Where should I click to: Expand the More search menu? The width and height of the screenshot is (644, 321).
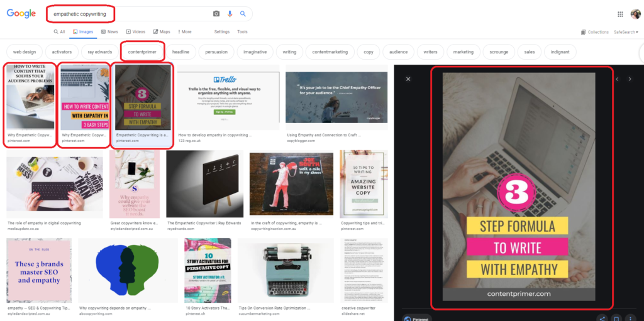184,31
